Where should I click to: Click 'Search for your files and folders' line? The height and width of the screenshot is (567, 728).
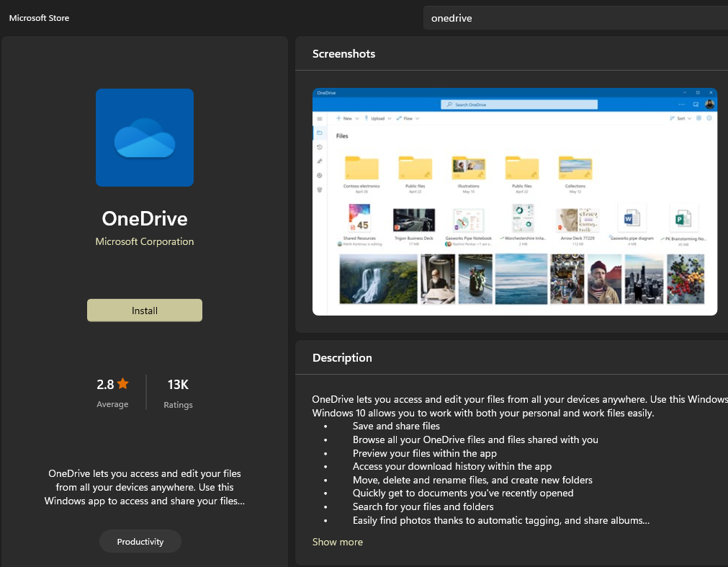click(423, 506)
